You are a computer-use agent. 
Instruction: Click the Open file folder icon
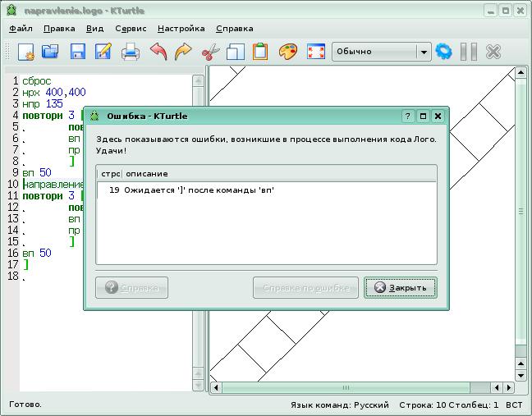51,52
